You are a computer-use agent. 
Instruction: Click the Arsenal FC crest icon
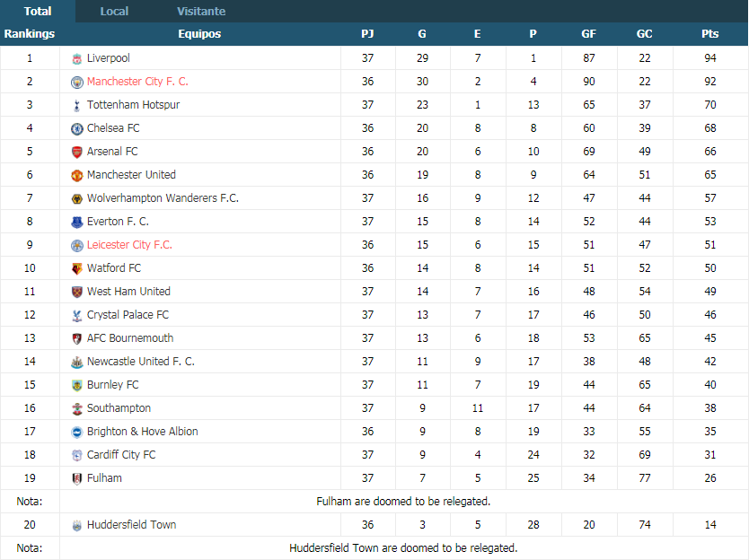(76, 153)
